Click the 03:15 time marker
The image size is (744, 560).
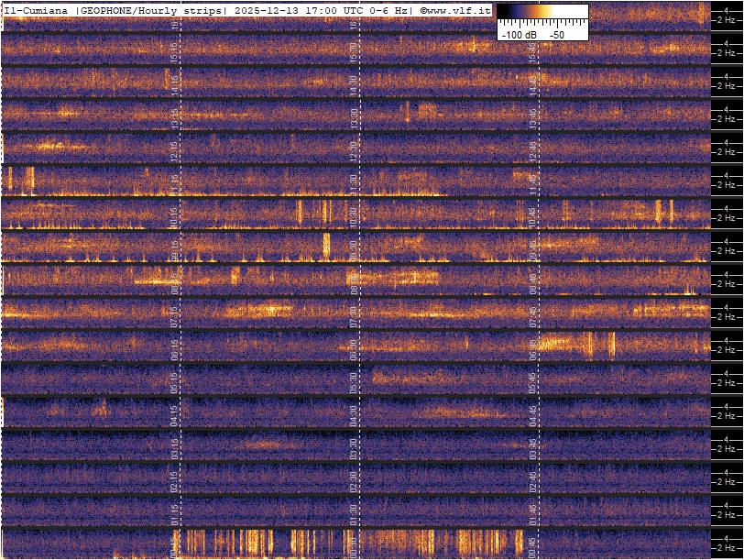click(174, 447)
